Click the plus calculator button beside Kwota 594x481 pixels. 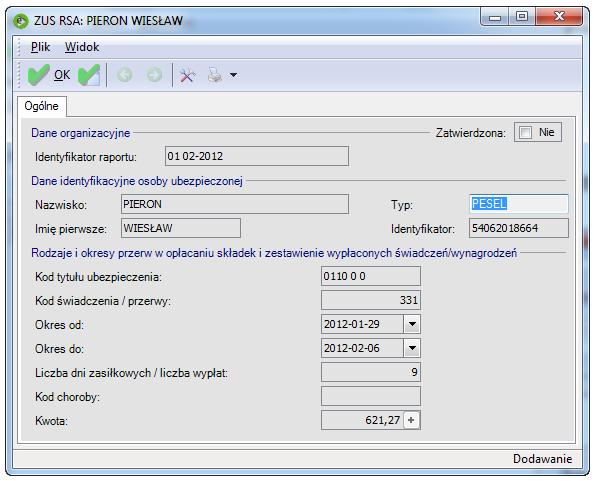click(411, 420)
